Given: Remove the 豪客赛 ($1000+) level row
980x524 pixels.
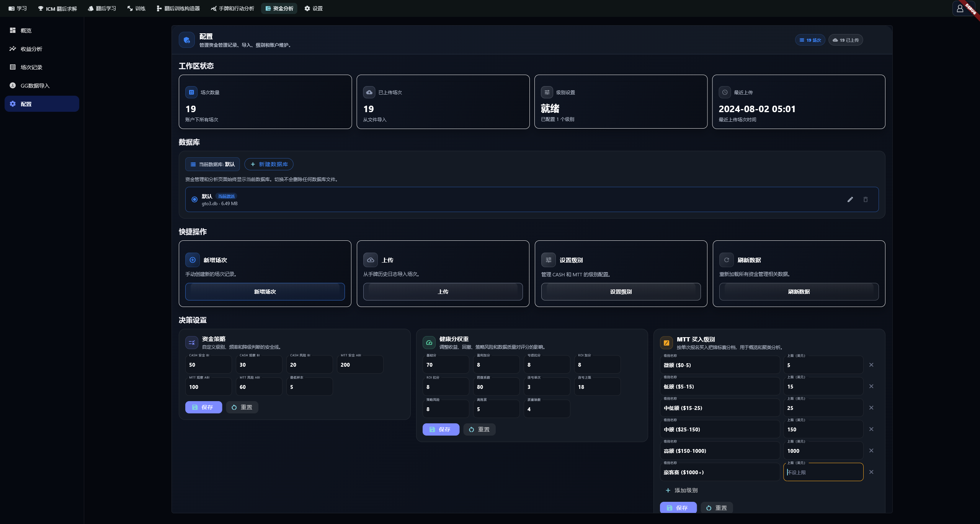Looking at the screenshot, I should point(871,472).
